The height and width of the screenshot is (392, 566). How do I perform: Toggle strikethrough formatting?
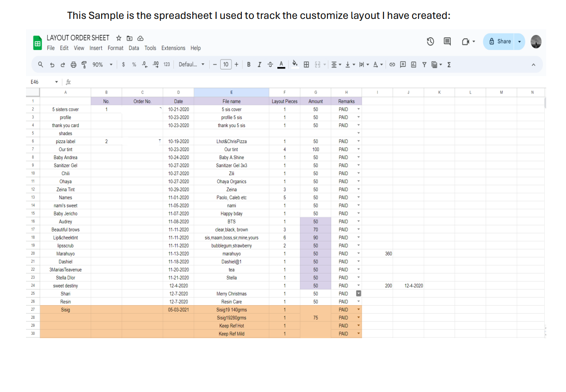click(x=270, y=65)
